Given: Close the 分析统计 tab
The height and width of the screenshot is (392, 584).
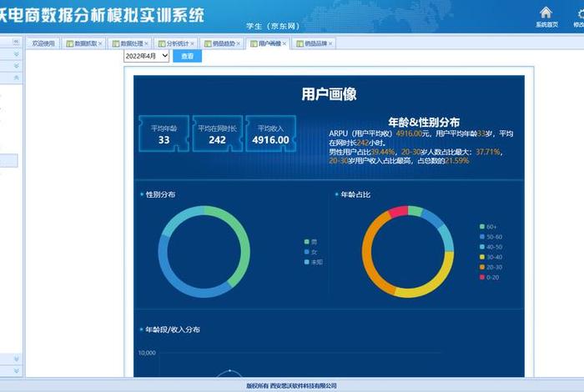Looking at the screenshot, I should point(192,43).
